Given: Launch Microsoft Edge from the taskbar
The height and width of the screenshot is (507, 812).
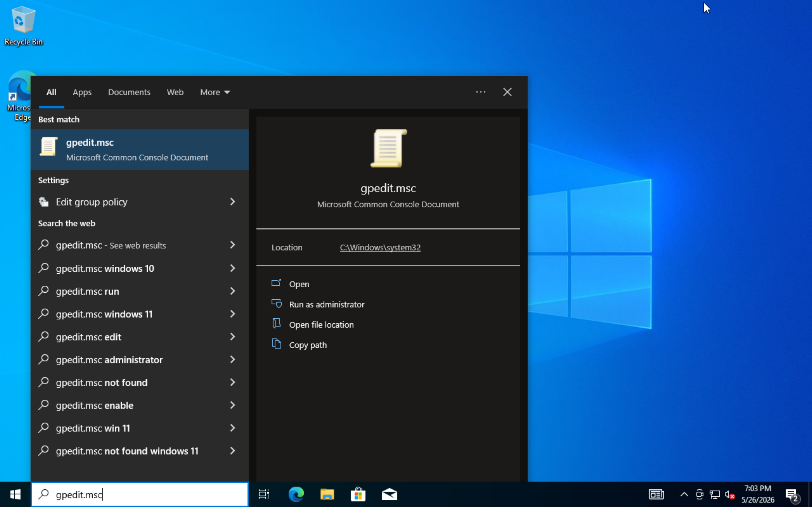Looking at the screenshot, I should (296, 494).
